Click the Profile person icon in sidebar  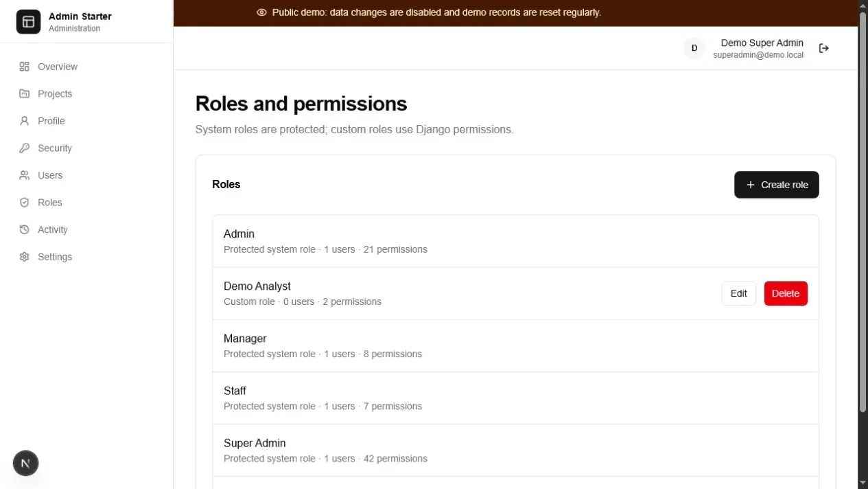coord(25,121)
